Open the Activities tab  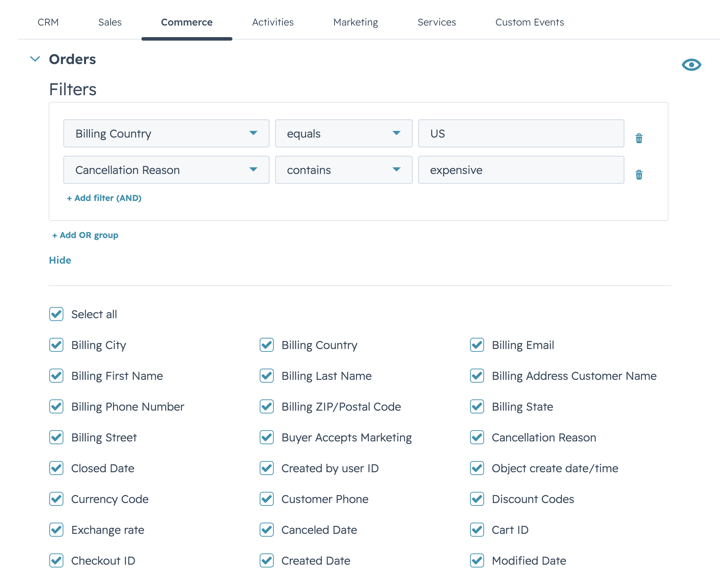(273, 22)
